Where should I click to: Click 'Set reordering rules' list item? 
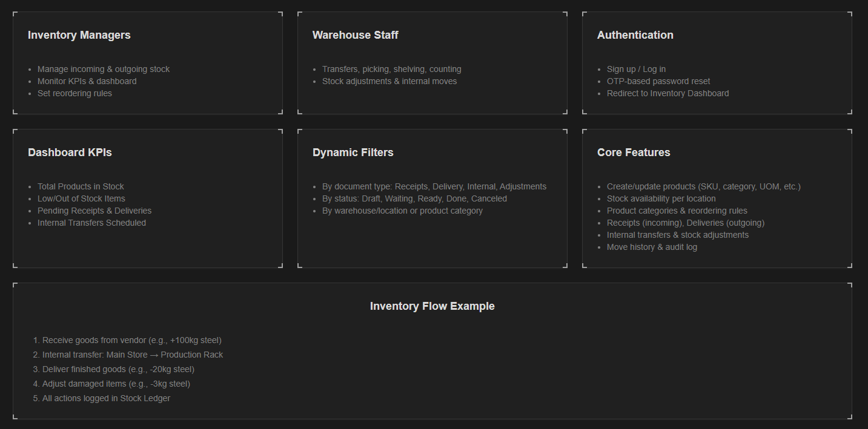[75, 93]
